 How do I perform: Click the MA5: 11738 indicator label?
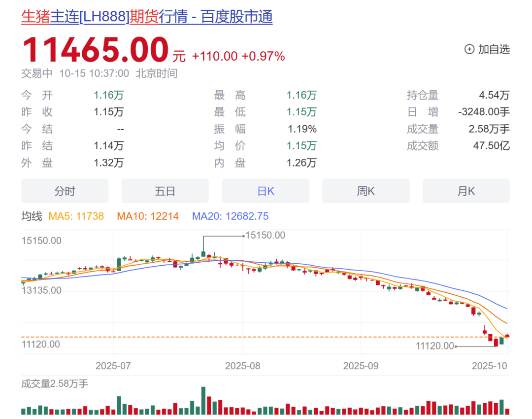tap(76, 216)
